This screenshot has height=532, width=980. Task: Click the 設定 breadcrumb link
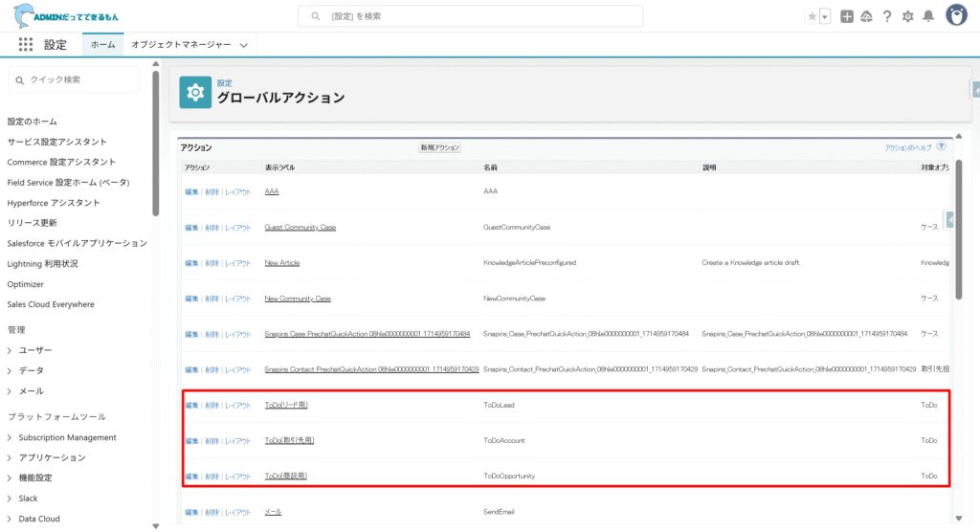pos(224,82)
